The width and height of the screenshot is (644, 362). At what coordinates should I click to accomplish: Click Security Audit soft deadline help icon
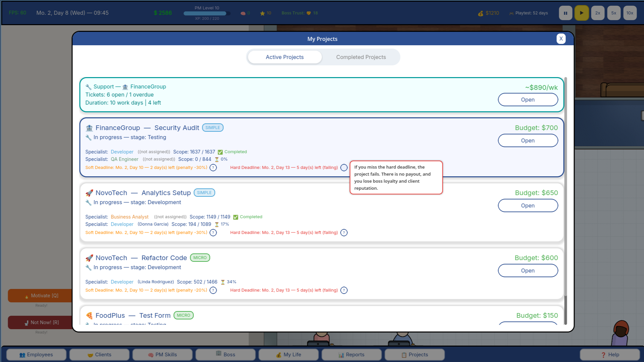coord(213,168)
